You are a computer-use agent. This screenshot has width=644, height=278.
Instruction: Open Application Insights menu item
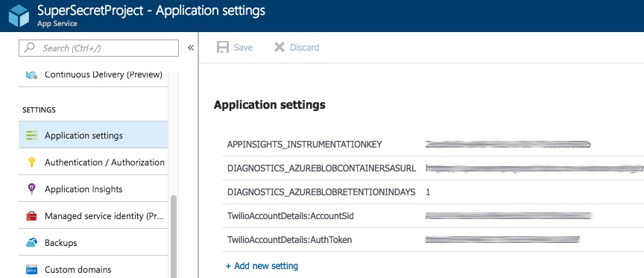tap(93, 189)
